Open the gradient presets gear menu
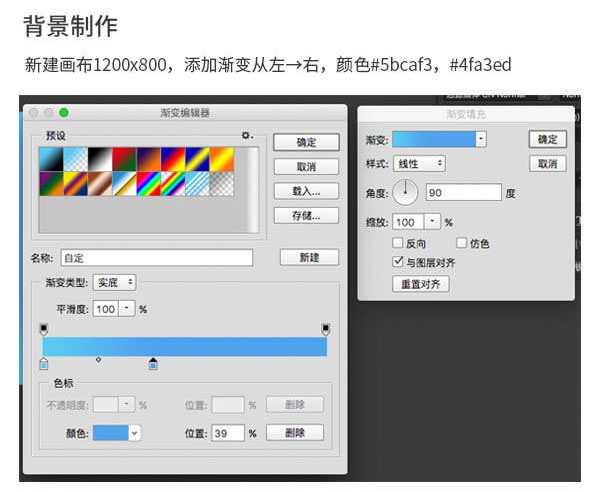 246,135
